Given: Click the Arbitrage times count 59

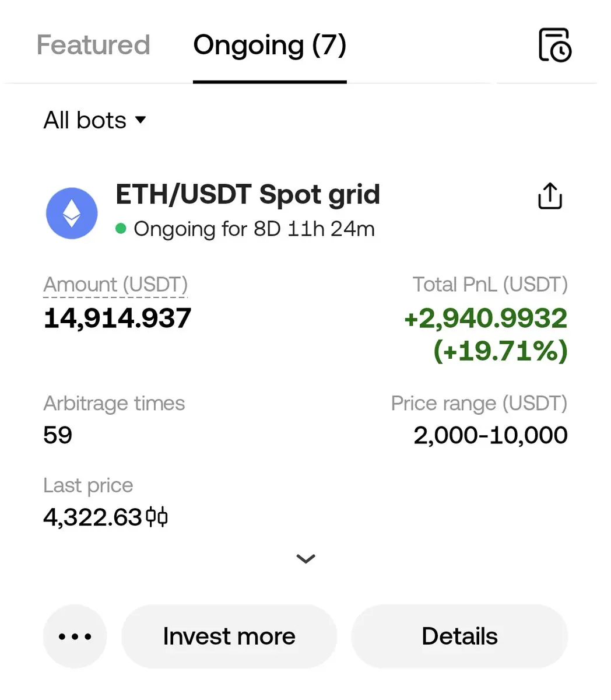Looking at the screenshot, I should point(58,435).
